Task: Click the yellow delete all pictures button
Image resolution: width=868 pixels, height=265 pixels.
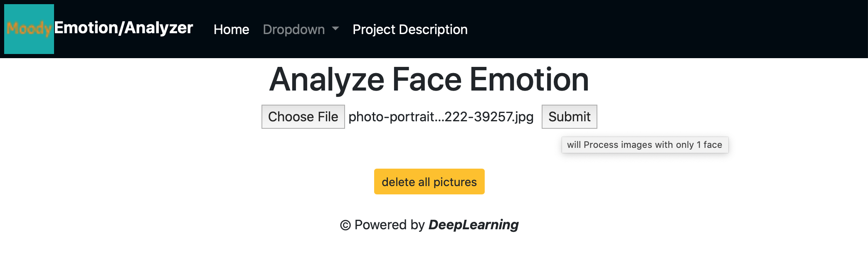Action: pos(429,182)
